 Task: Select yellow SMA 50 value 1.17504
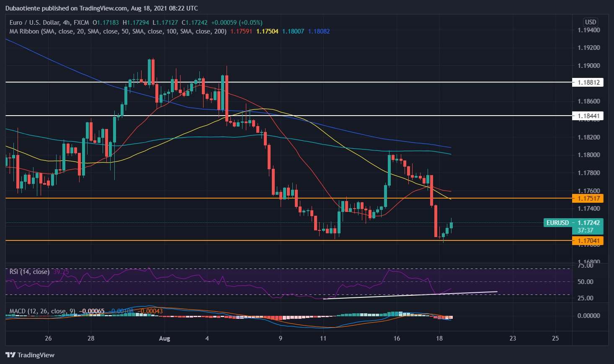click(267, 31)
